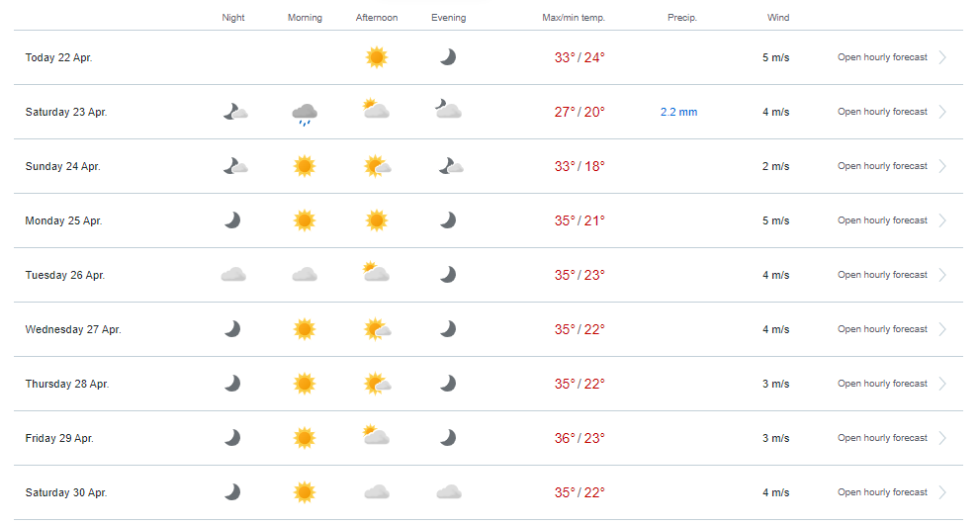Select the Wednesday 27 Apr. date label
The image size is (980, 525).
pyautogui.click(x=73, y=329)
